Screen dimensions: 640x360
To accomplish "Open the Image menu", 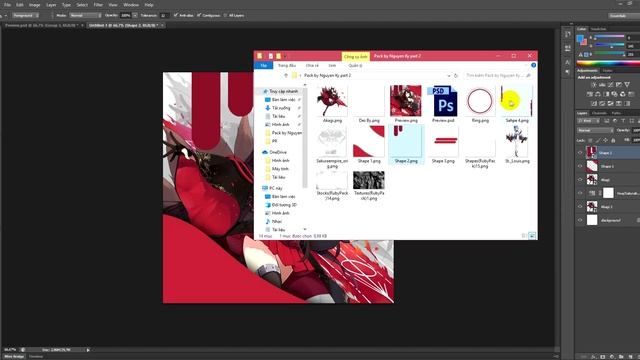I will point(34,5).
